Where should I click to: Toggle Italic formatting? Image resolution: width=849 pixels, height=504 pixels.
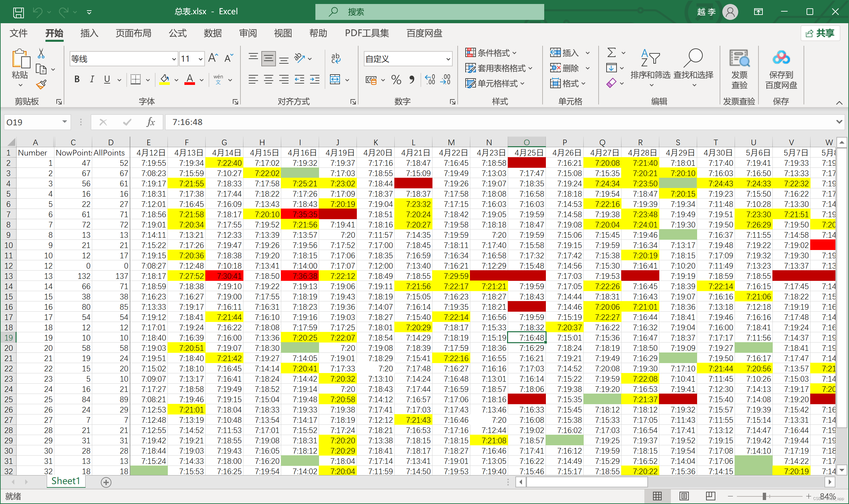(92, 80)
